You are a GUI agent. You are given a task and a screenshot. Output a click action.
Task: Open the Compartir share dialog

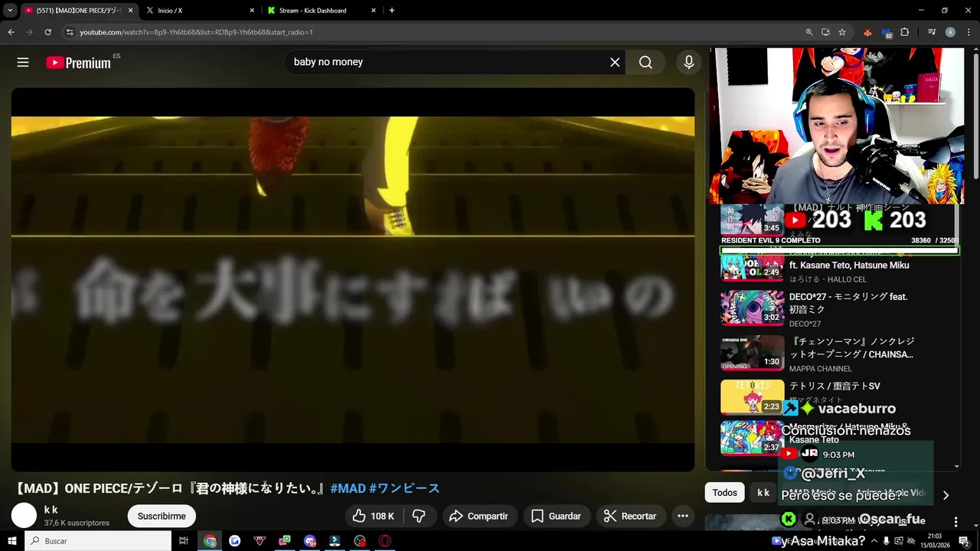479,517
